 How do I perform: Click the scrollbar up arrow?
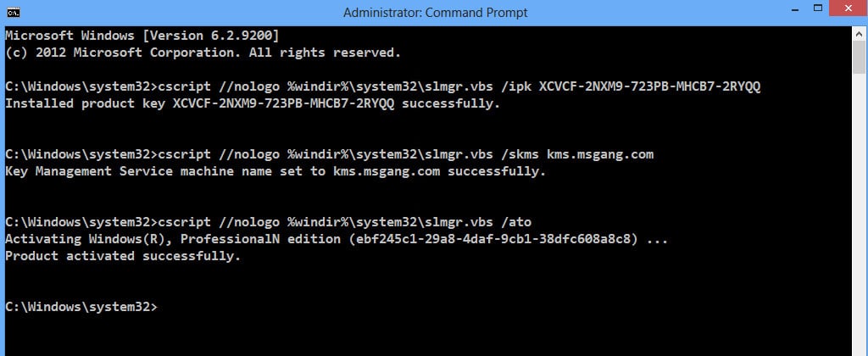pos(859,33)
